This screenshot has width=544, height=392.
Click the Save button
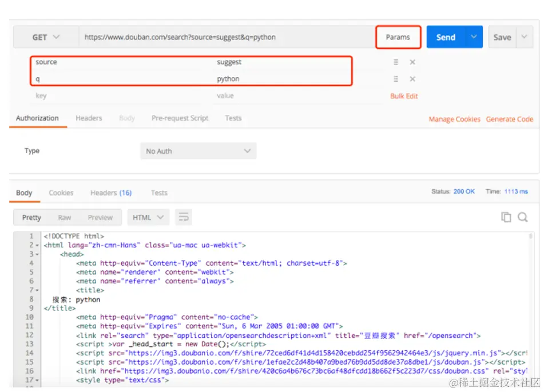tap(502, 37)
